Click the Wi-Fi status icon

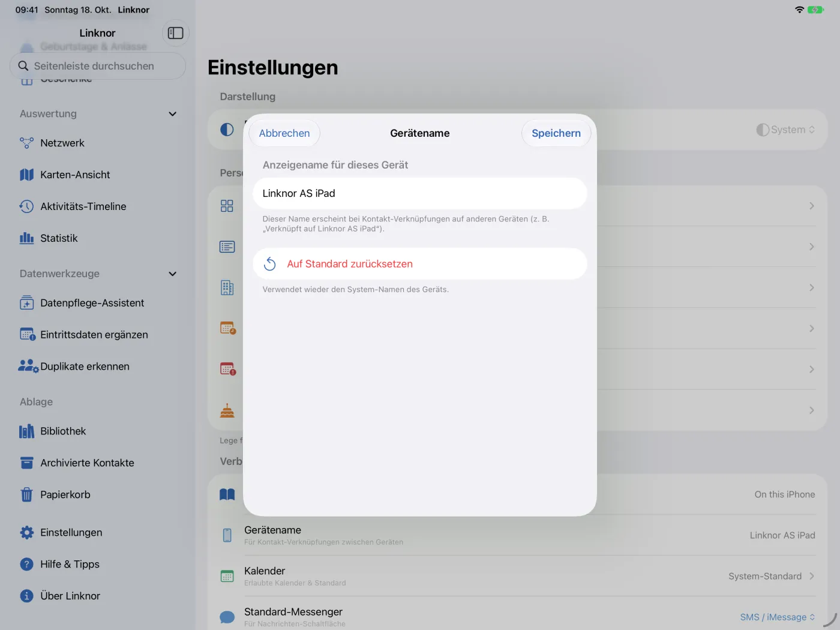pos(799,10)
